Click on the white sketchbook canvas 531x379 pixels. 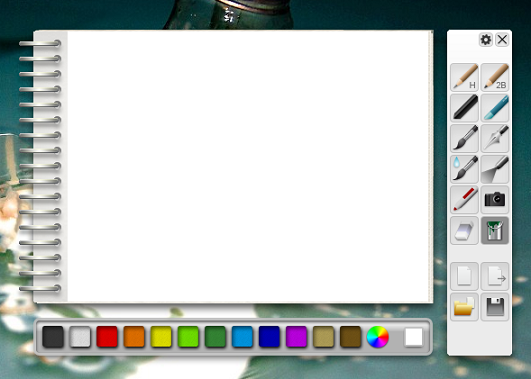(249, 166)
